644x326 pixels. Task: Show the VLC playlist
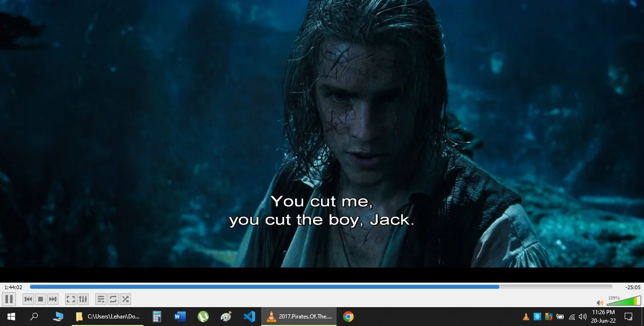pyautogui.click(x=101, y=299)
